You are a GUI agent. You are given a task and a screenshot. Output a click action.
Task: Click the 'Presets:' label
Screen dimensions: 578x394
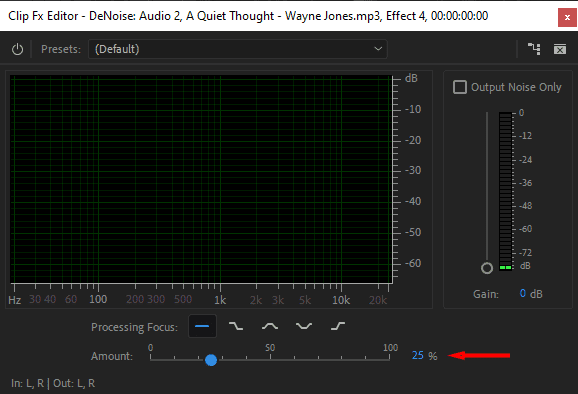tap(61, 49)
